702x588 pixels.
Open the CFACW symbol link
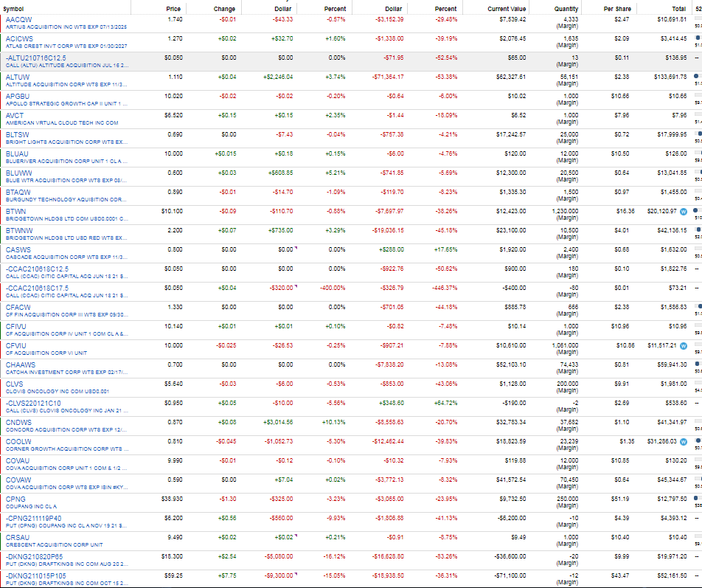click(x=18, y=307)
